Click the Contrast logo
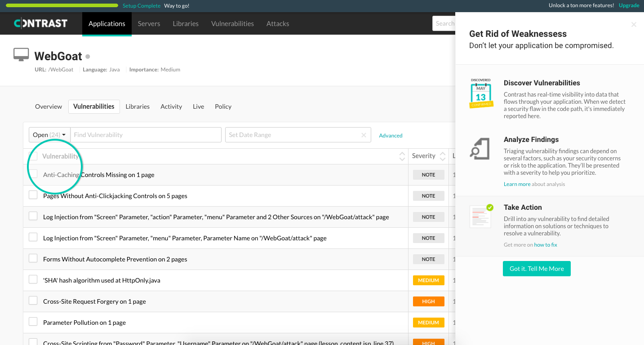Image resolution: width=644 pixels, height=345 pixels. (x=40, y=23)
